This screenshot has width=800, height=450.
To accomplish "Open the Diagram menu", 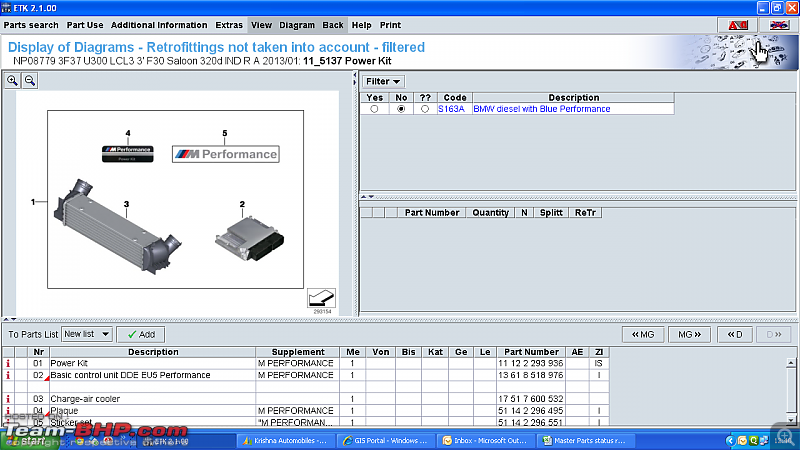I will point(297,25).
